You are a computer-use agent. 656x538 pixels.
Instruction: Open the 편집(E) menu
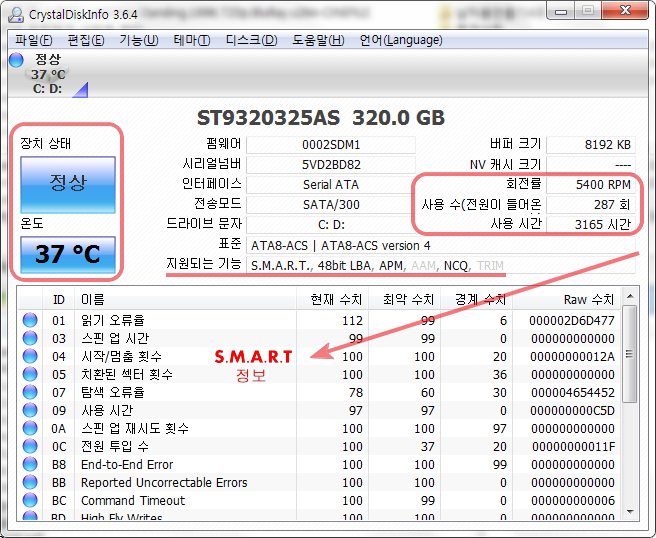(x=86, y=40)
